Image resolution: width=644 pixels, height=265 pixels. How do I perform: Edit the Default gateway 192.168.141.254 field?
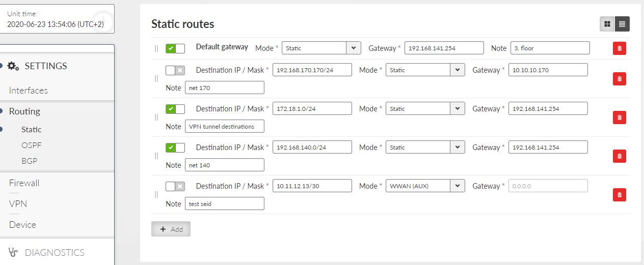click(x=444, y=48)
